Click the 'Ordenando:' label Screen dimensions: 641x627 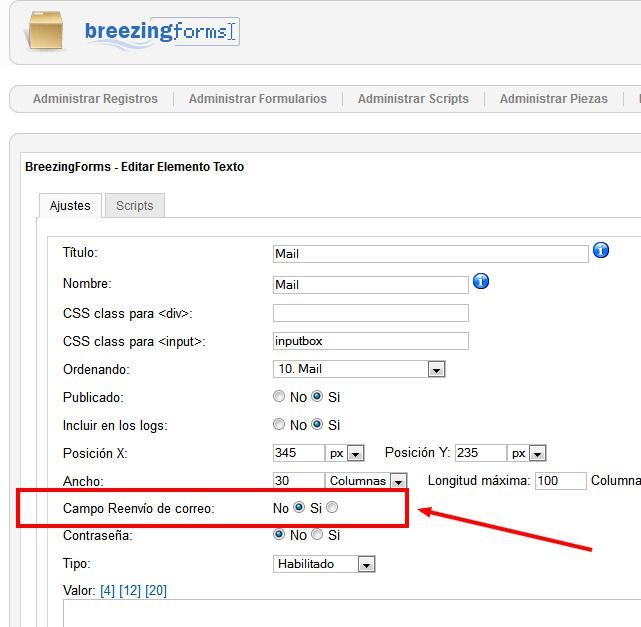pyautogui.click(x=96, y=369)
